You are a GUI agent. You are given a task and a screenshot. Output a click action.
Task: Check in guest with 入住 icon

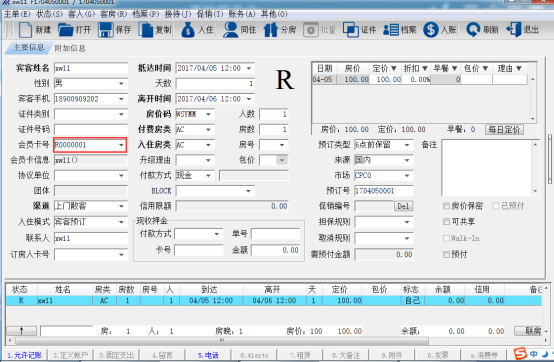pyautogui.click(x=188, y=30)
